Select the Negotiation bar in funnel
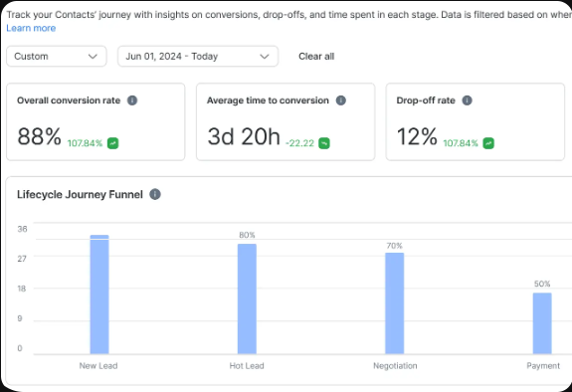The width and height of the screenshot is (572, 392). (x=394, y=302)
